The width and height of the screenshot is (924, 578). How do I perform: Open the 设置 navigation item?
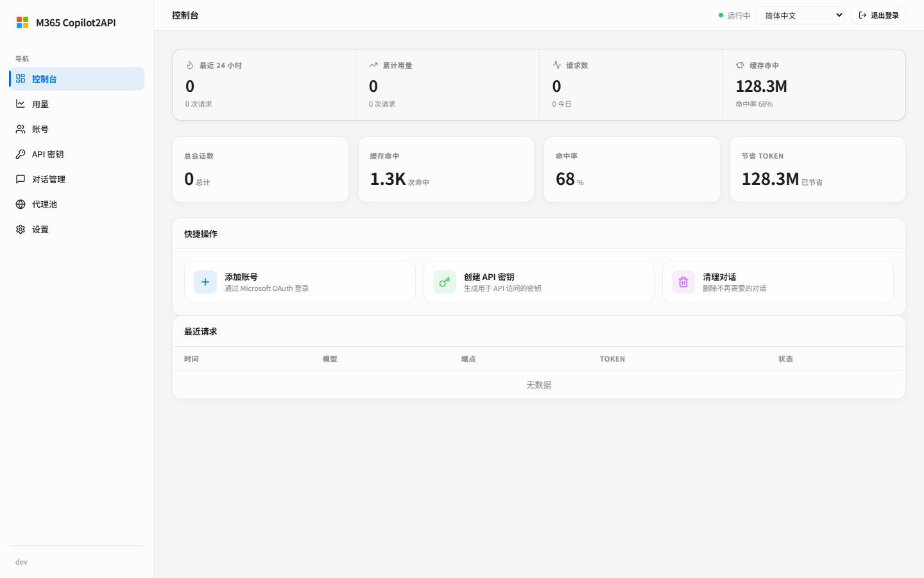tap(77, 229)
